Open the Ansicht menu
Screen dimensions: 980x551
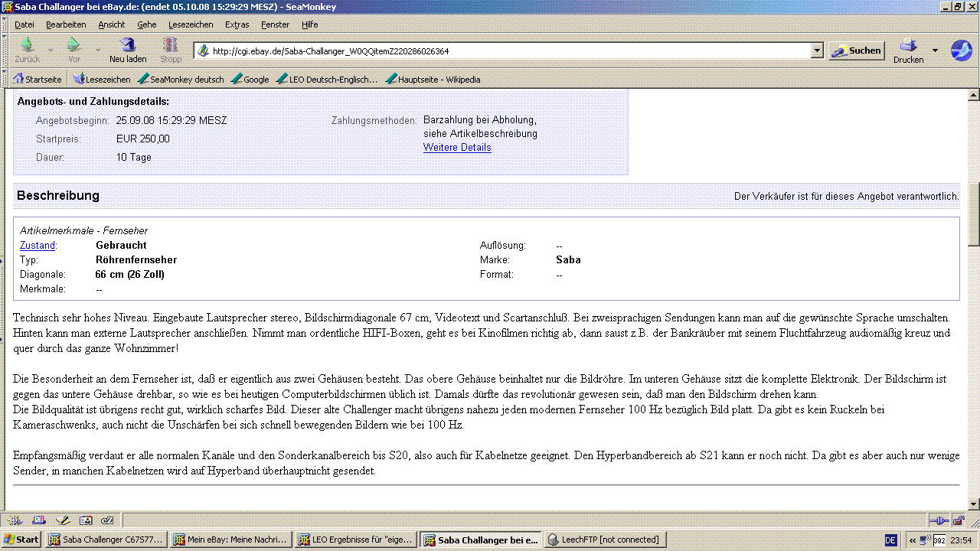click(112, 24)
